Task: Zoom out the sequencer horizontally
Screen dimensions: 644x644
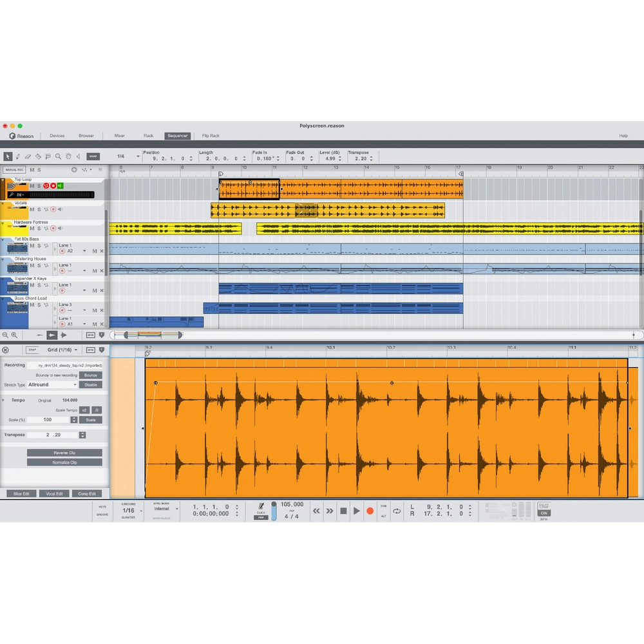Action: pyautogui.click(x=5, y=335)
